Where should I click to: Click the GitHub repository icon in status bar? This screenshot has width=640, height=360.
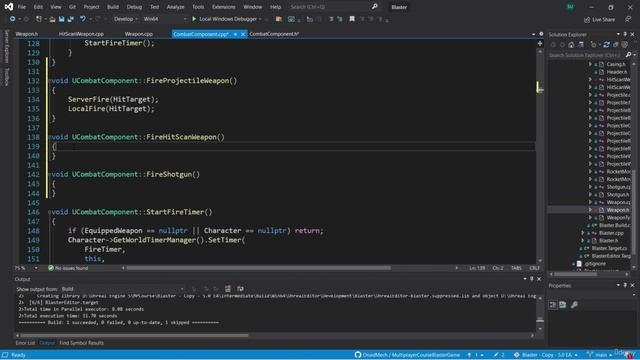tap(358, 355)
